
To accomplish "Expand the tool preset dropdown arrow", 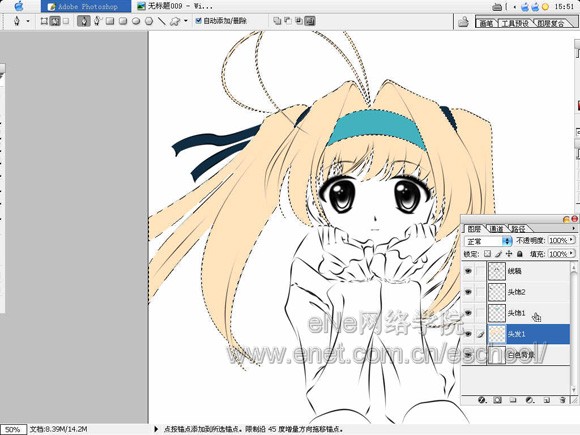I will [28, 21].
